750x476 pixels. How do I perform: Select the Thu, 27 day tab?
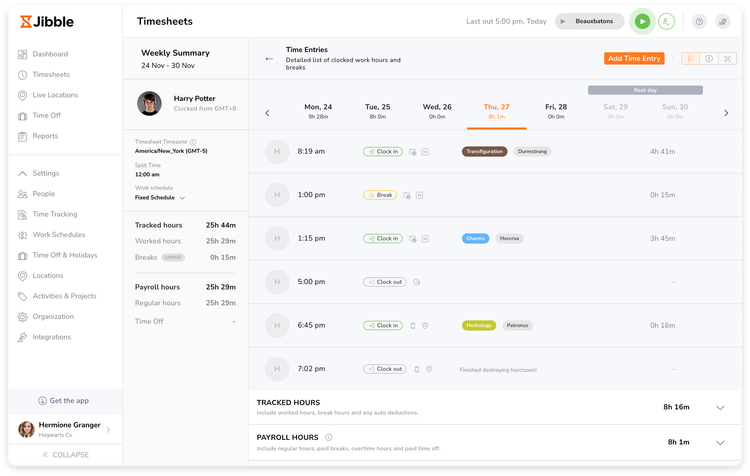click(496, 111)
